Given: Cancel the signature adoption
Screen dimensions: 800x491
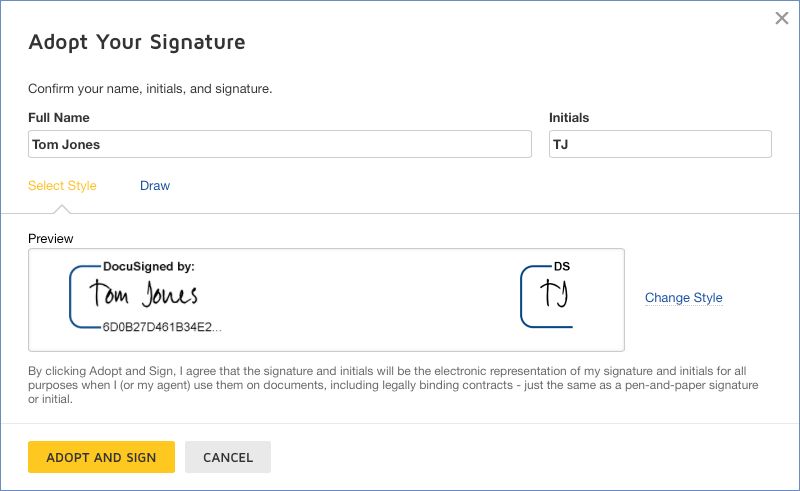Looking at the screenshot, I should 228,457.
